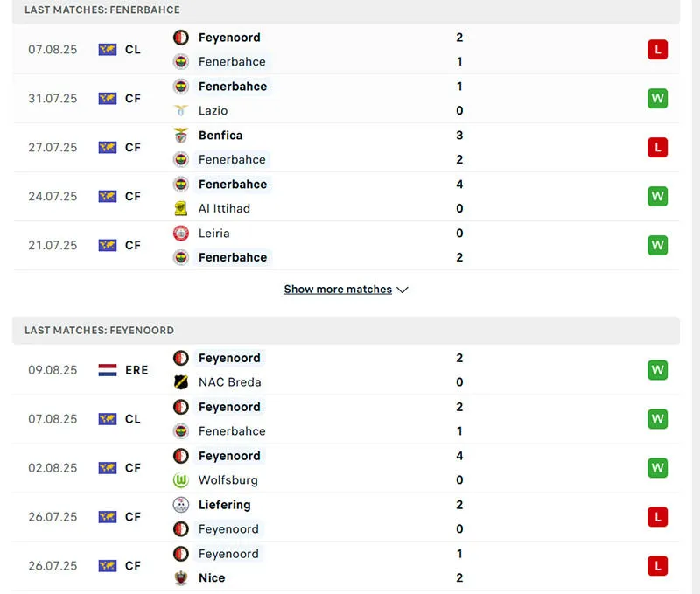Image resolution: width=700 pixels, height=594 pixels.
Task: Click the Nice club logo
Action: click(x=181, y=578)
